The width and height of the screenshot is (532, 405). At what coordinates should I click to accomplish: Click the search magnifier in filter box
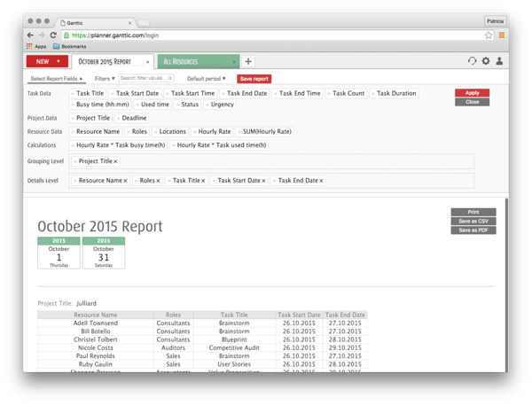(x=170, y=78)
